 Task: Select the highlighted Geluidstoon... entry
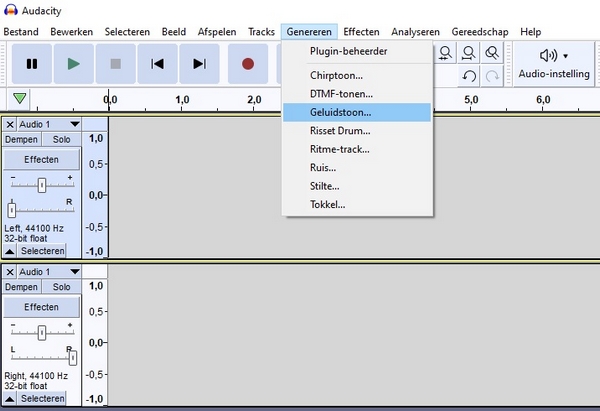coord(357,112)
